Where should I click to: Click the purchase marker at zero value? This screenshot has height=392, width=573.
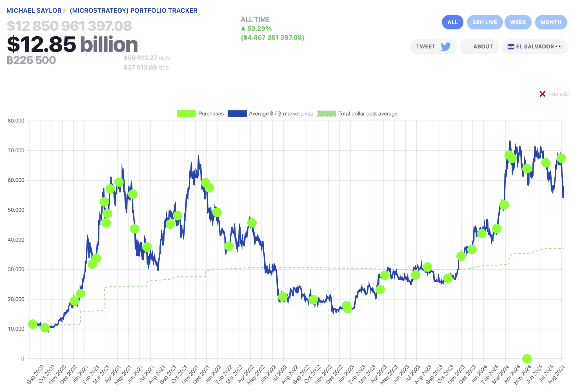click(x=527, y=358)
